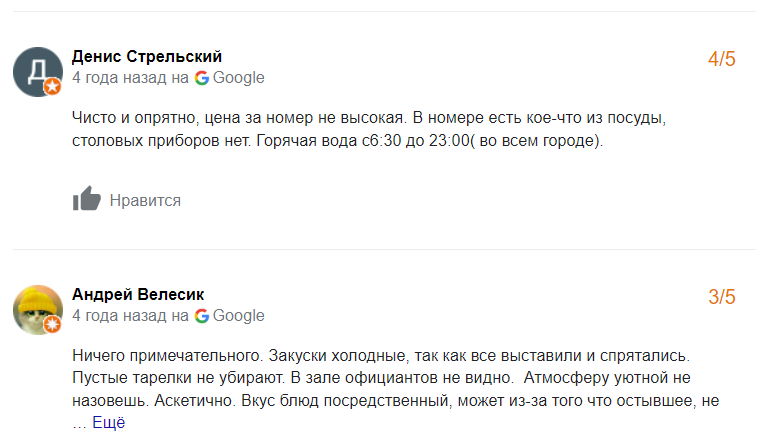
Task: Click the 3/5 rating score
Action: pos(721,297)
